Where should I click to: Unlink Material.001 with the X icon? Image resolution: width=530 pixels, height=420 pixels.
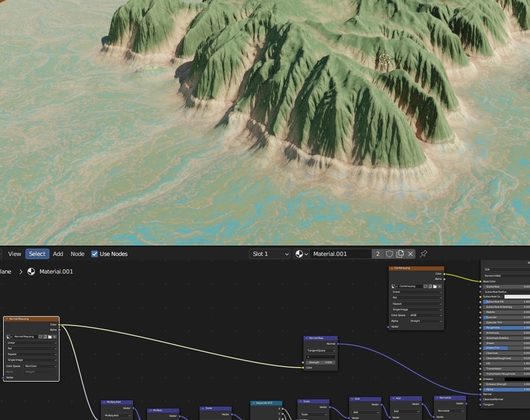tap(410, 254)
